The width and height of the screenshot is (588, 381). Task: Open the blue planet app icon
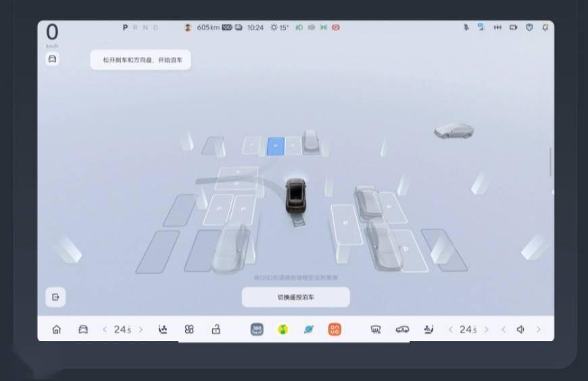pos(309,330)
